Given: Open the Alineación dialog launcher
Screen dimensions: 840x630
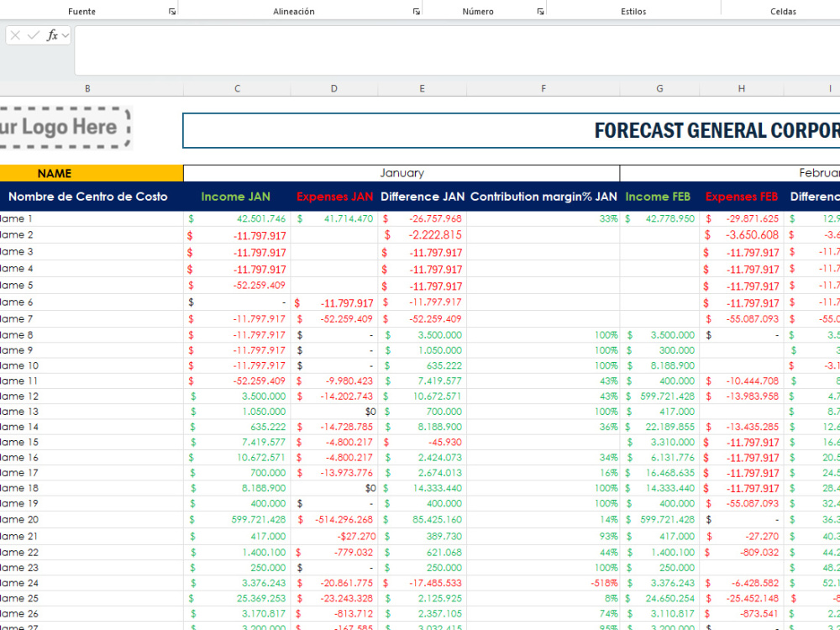Looking at the screenshot, I should pos(417,11).
